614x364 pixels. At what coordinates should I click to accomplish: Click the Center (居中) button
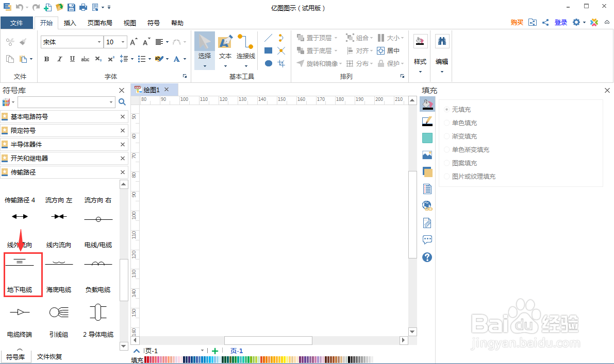388,50
